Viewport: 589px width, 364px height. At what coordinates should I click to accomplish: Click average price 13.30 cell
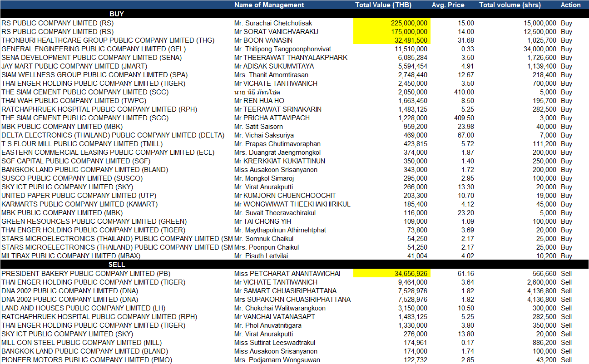click(x=466, y=187)
